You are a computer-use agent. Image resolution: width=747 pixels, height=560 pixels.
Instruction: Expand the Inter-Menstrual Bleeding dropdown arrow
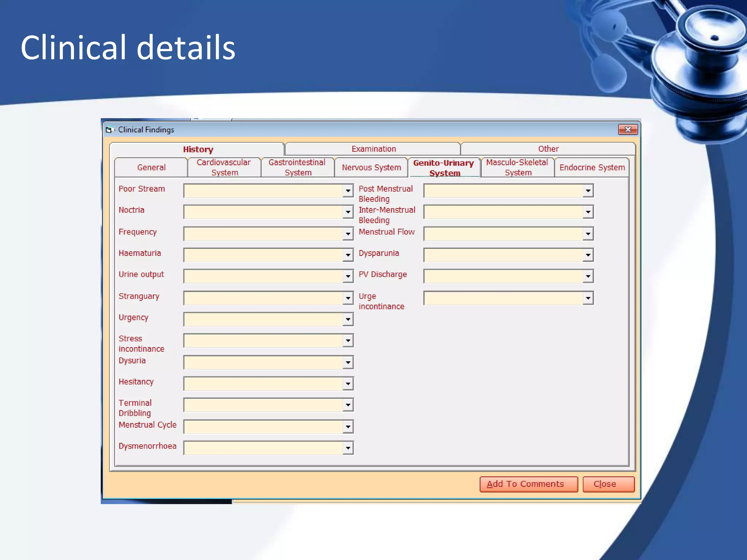tap(588, 212)
